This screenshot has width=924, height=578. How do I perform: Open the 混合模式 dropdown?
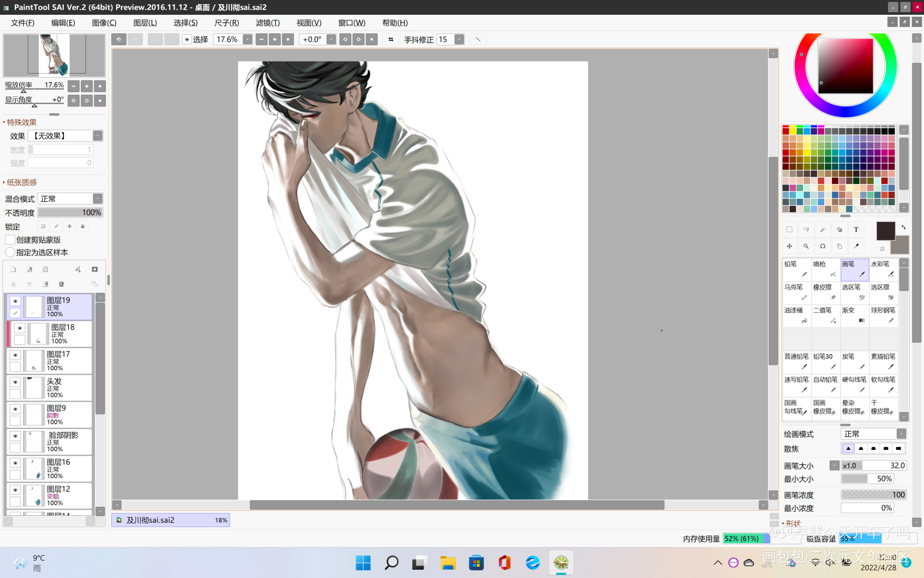coord(70,199)
